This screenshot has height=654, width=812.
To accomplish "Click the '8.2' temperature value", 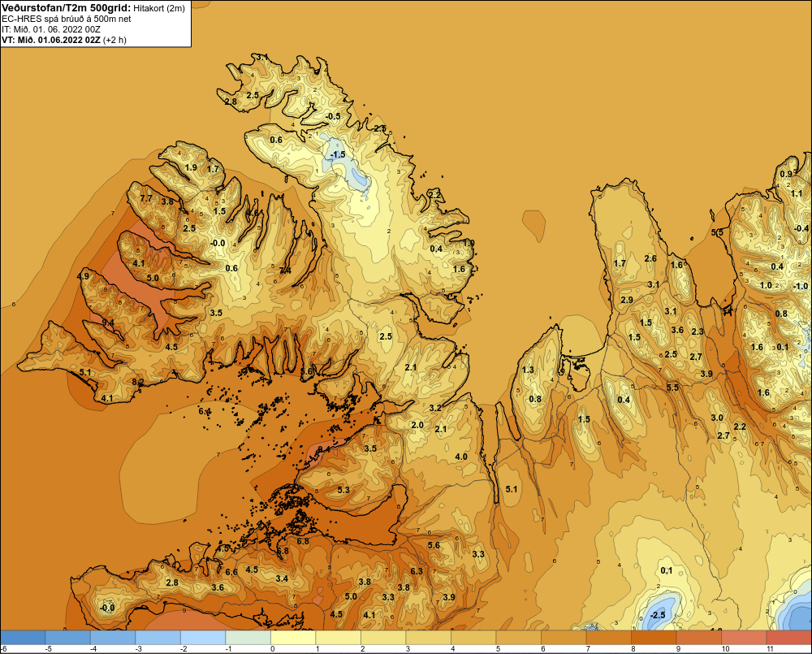I will (x=138, y=382).
